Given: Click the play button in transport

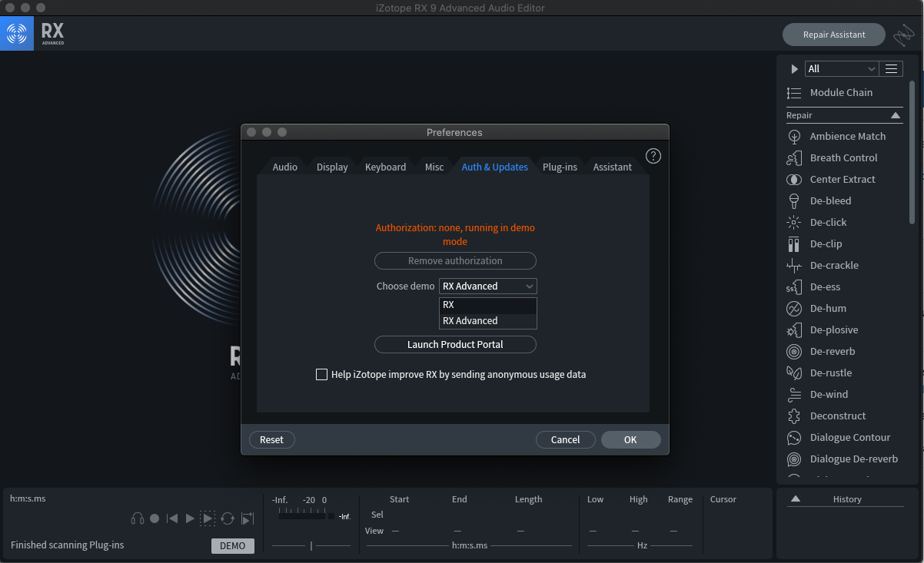Looking at the screenshot, I should point(190,518).
